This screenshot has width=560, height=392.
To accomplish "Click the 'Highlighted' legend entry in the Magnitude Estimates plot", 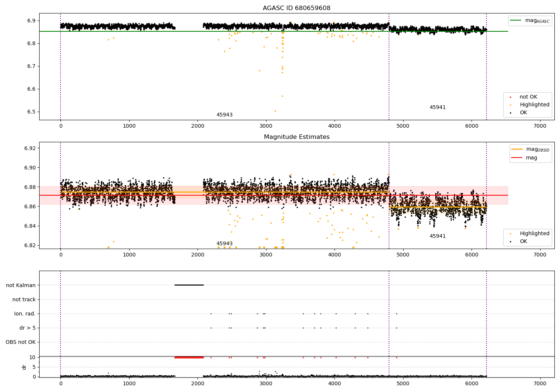I will click(534, 234).
